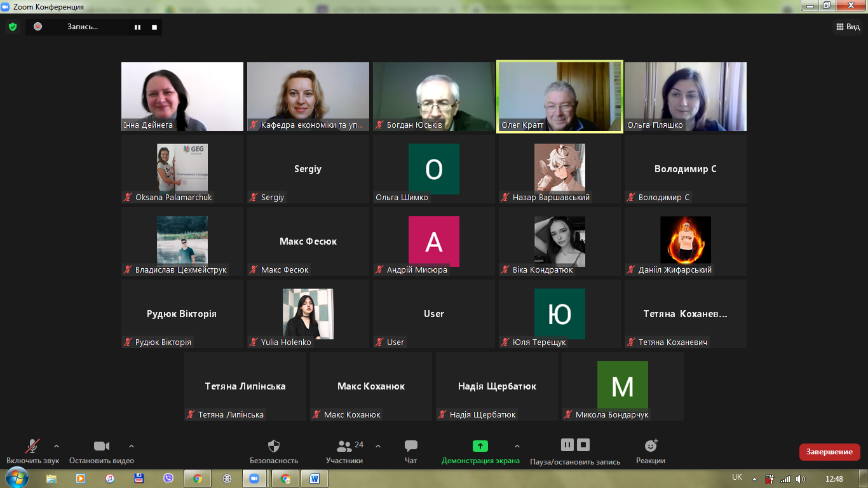Toggle camera with Остановить видео
This screenshot has height=488, width=868.
click(102, 446)
